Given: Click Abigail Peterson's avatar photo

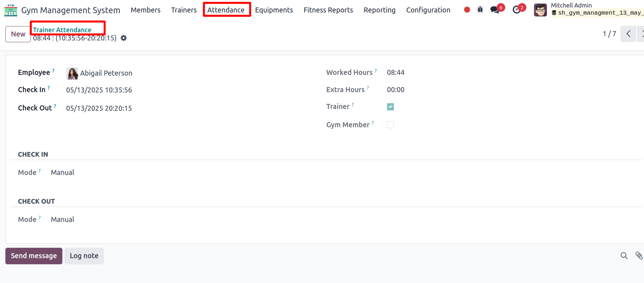Looking at the screenshot, I should point(72,73).
